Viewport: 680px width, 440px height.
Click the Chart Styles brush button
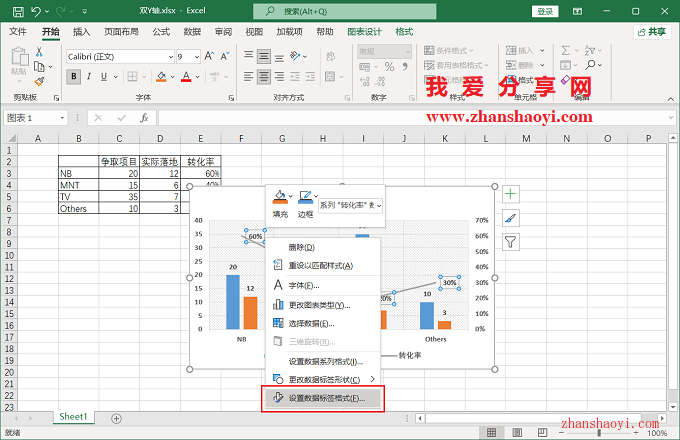tap(510, 218)
